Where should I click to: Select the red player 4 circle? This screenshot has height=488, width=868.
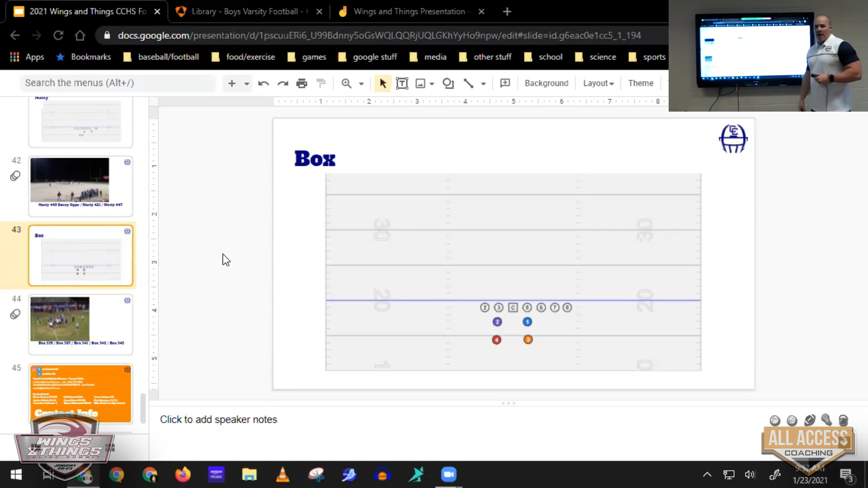496,339
